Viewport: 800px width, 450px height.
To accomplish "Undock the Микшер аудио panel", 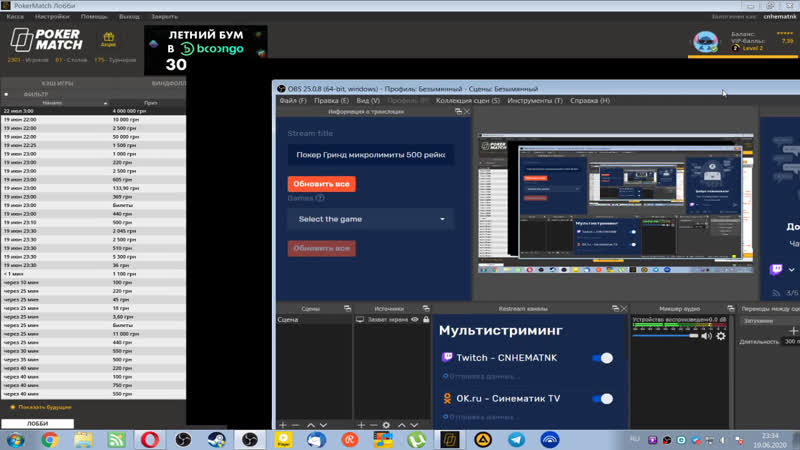I will 731,308.
